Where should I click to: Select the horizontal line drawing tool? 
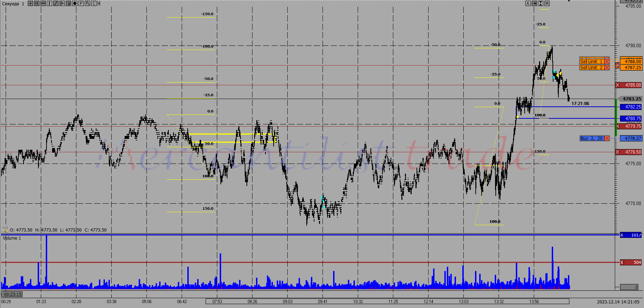pos(43,4)
